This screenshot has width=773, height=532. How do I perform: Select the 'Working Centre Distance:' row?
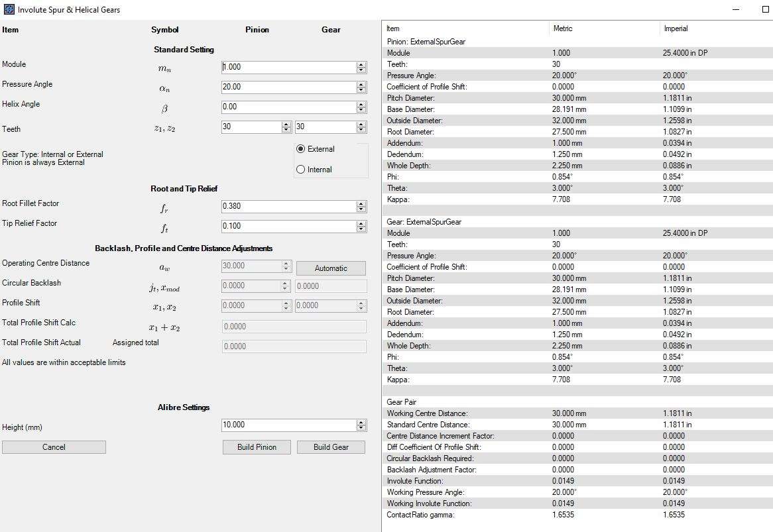pyautogui.click(x=578, y=413)
